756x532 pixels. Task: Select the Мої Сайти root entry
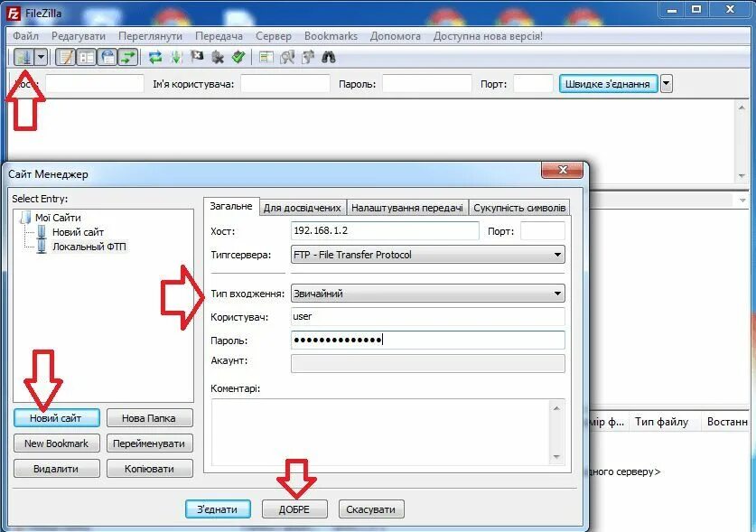tap(58, 218)
